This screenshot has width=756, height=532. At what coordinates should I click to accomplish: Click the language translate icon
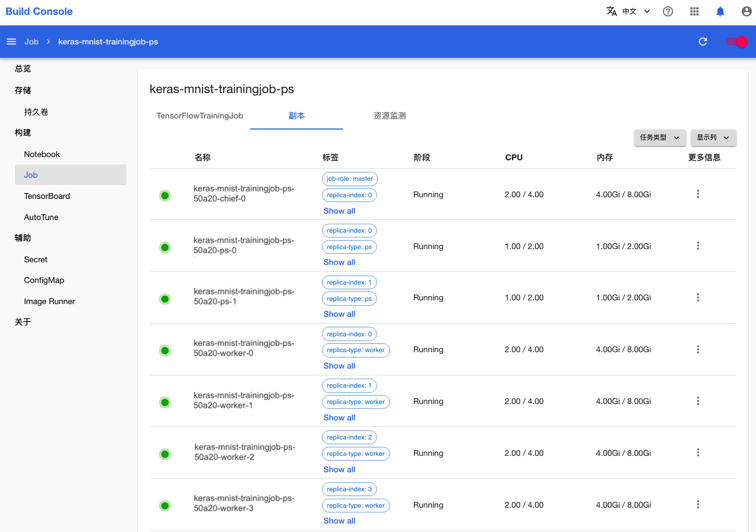[x=612, y=12]
